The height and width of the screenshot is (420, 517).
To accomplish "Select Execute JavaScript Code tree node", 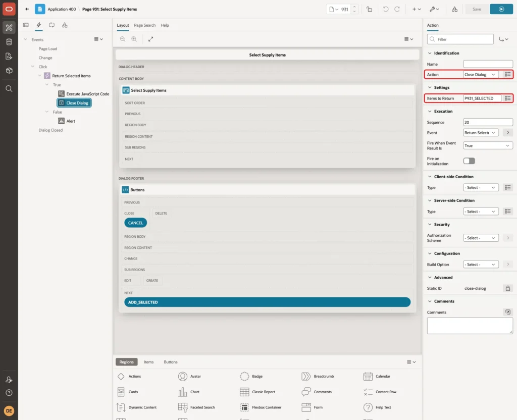I will (x=83, y=93).
